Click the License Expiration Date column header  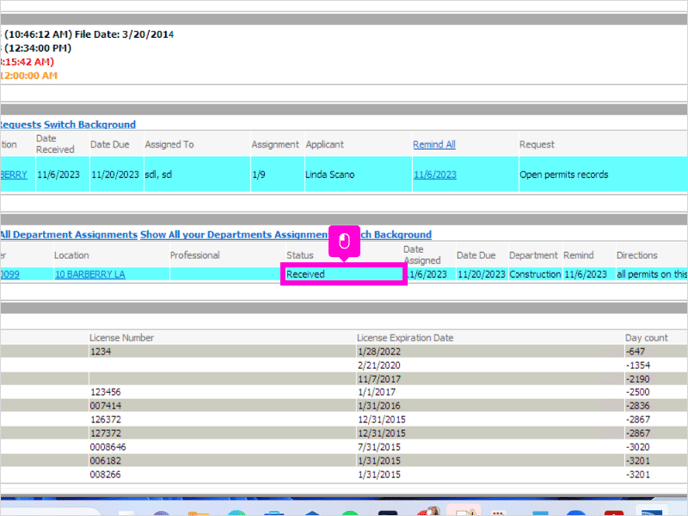[x=405, y=338]
